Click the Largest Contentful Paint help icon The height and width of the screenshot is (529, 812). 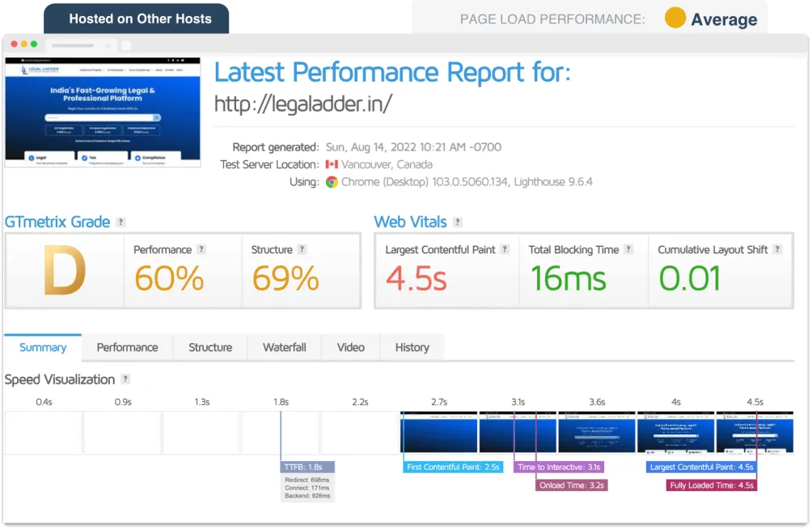click(x=505, y=249)
